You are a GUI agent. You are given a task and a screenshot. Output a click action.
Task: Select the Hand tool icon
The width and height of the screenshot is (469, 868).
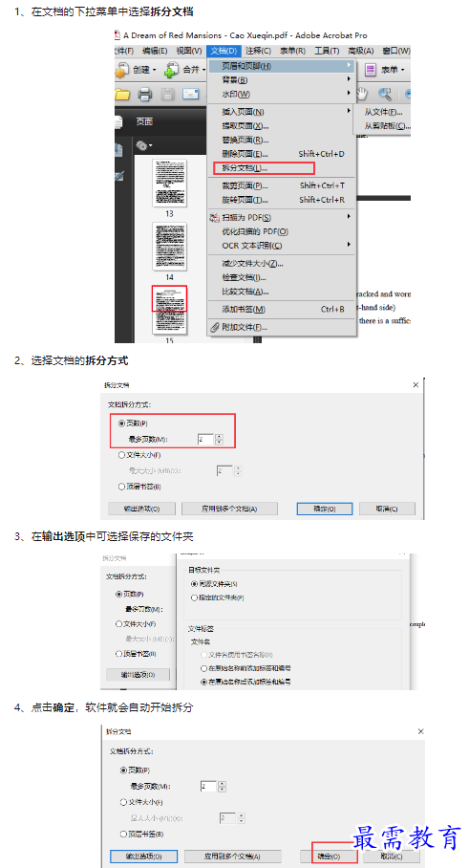tap(363, 94)
